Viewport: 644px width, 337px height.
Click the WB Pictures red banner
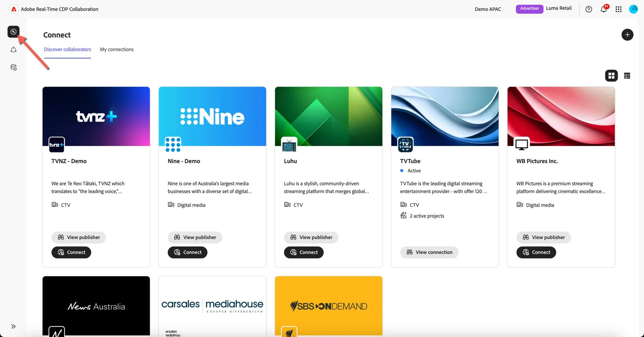[x=561, y=116]
